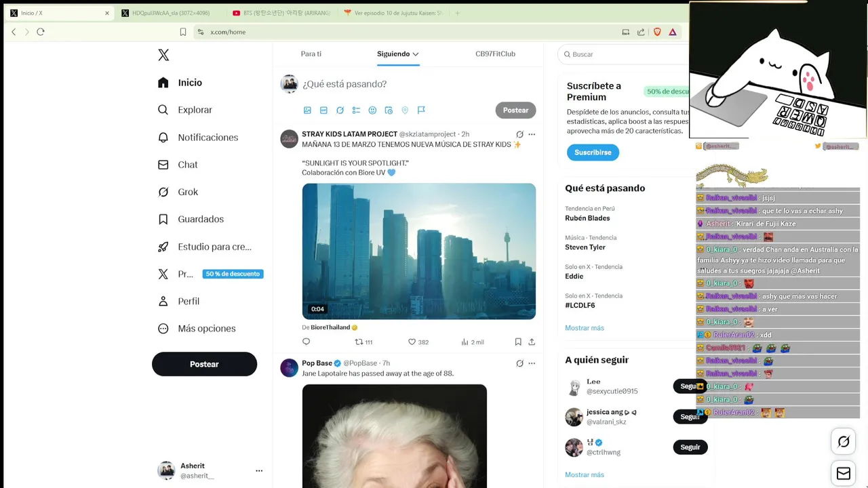Click browser share icon near address bar

[x=641, y=32]
